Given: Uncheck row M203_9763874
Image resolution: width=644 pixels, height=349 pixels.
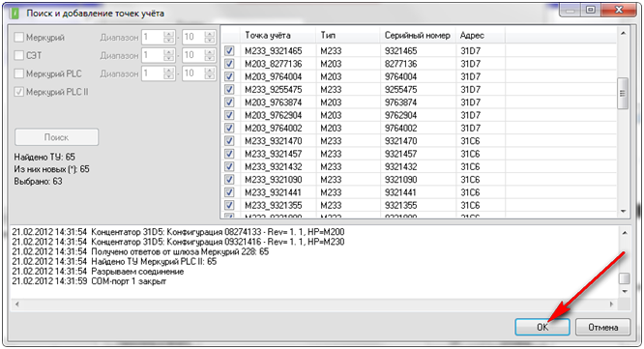Looking at the screenshot, I should click(229, 102).
